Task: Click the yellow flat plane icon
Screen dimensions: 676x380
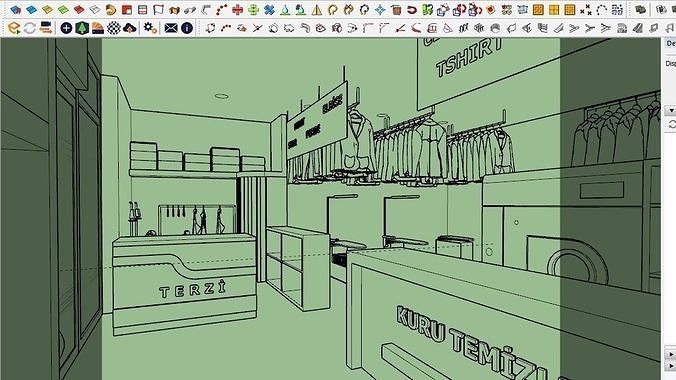Action: (47, 9)
